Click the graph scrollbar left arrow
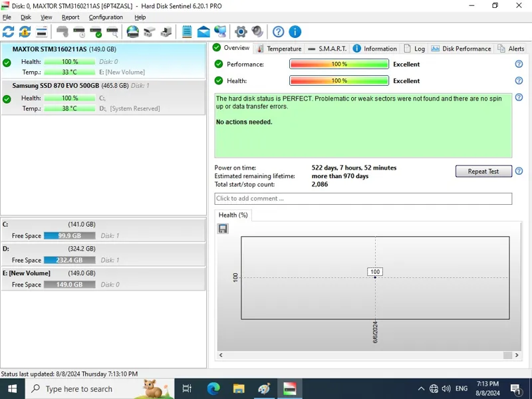Screen dimensions: 532x399 (221, 355)
